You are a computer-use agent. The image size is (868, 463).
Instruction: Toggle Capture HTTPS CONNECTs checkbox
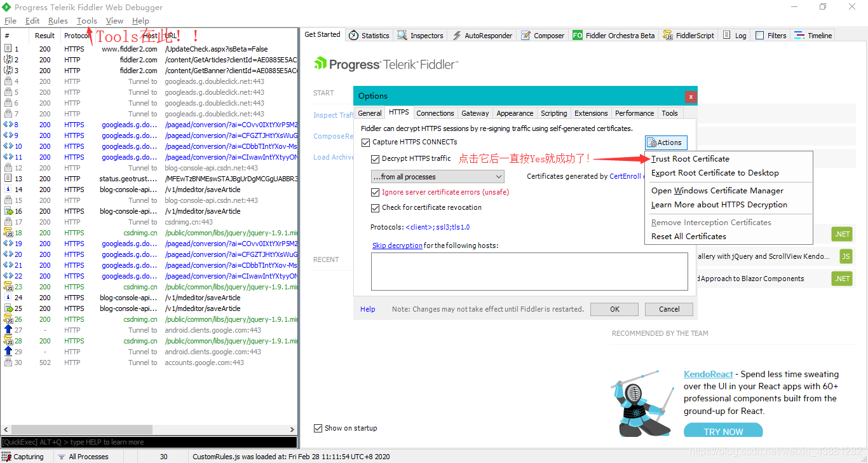click(365, 142)
